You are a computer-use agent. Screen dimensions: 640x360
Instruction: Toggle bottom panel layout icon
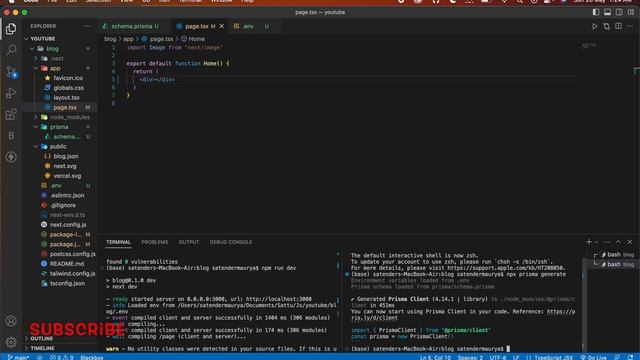608,12
